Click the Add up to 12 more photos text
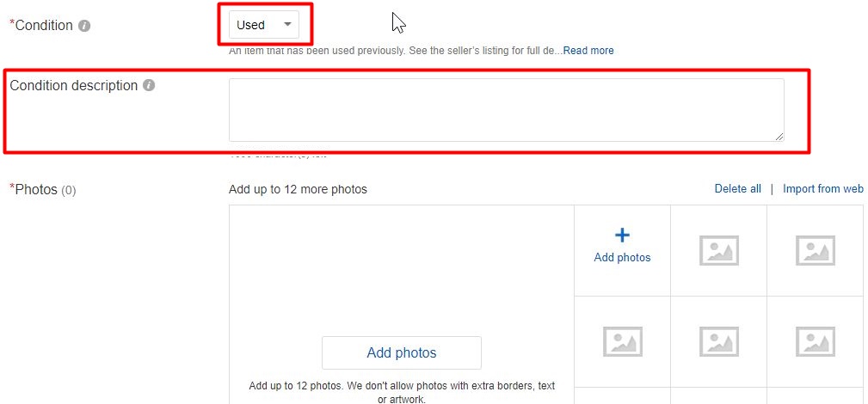 298,189
